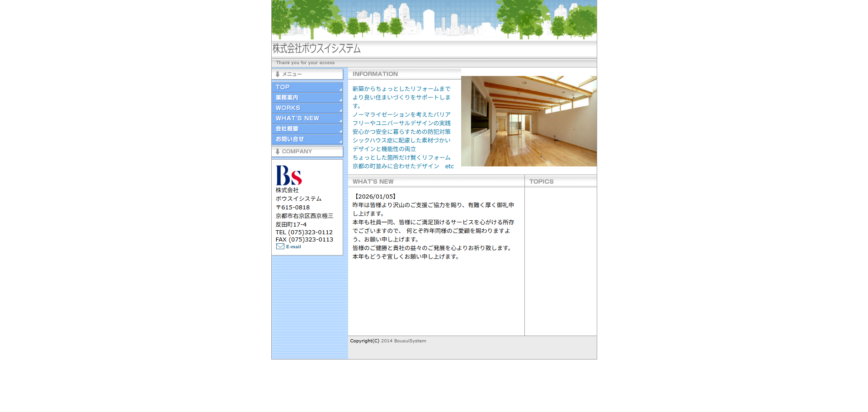Open the 会社概要 menu item
868x412 pixels.
click(x=307, y=129)
